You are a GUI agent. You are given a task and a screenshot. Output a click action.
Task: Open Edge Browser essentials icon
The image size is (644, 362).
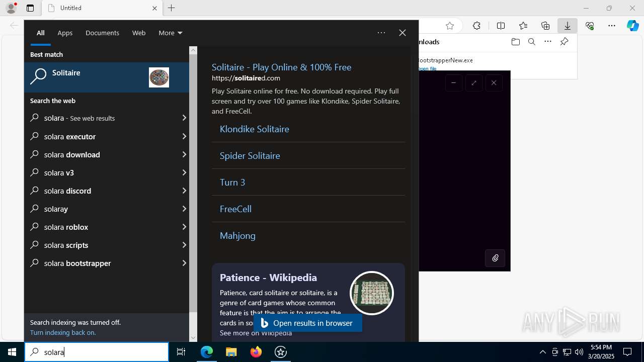(x=590, y=26)
